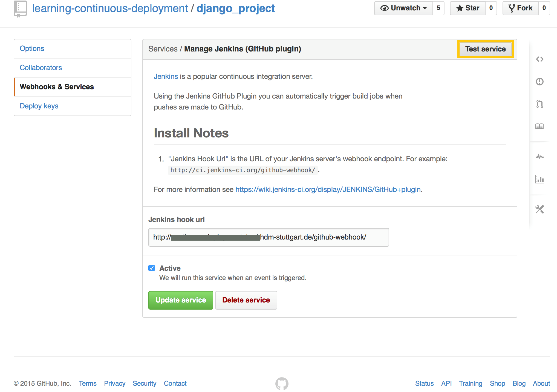Click the Services breadcrumb link
This screenshot has height=392, width=557.
click(163, 49)
